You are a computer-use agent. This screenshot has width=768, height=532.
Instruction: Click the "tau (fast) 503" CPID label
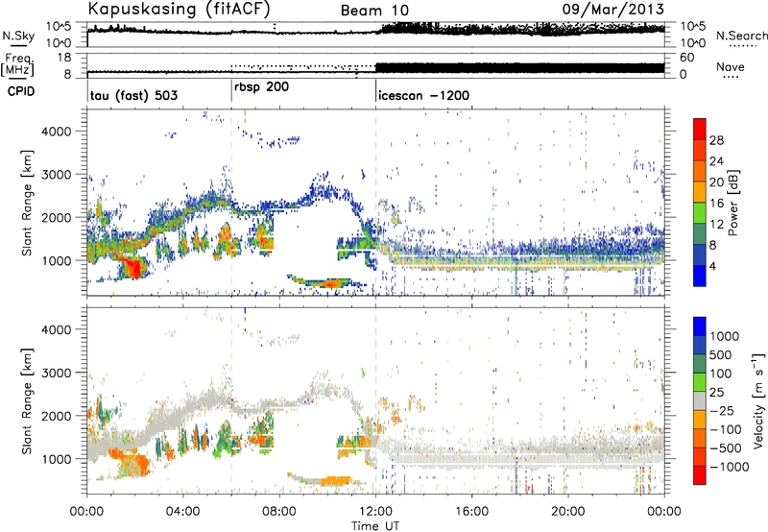point(133,95)
